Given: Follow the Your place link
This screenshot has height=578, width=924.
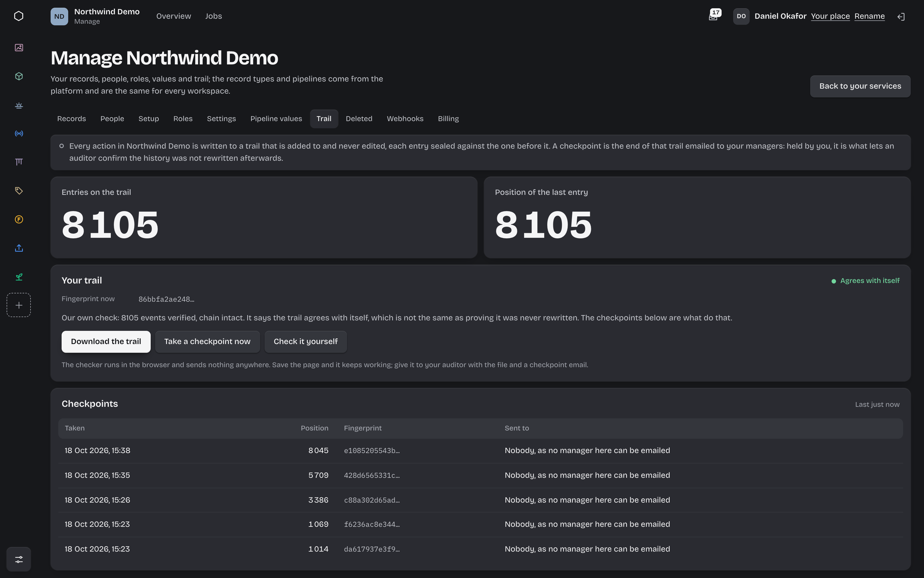Looking at the screenshot, I should click(x=831, y=16).
